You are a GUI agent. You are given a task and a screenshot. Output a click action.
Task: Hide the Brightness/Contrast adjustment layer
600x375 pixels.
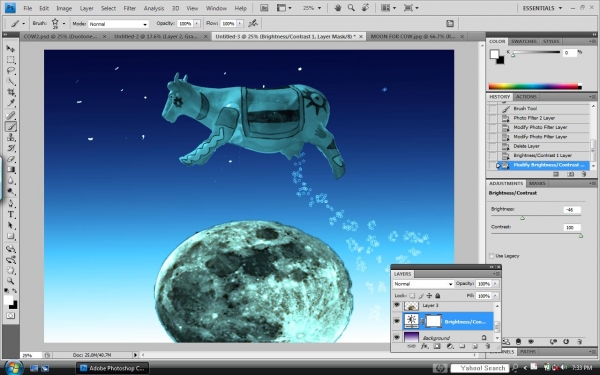(396, 321)
